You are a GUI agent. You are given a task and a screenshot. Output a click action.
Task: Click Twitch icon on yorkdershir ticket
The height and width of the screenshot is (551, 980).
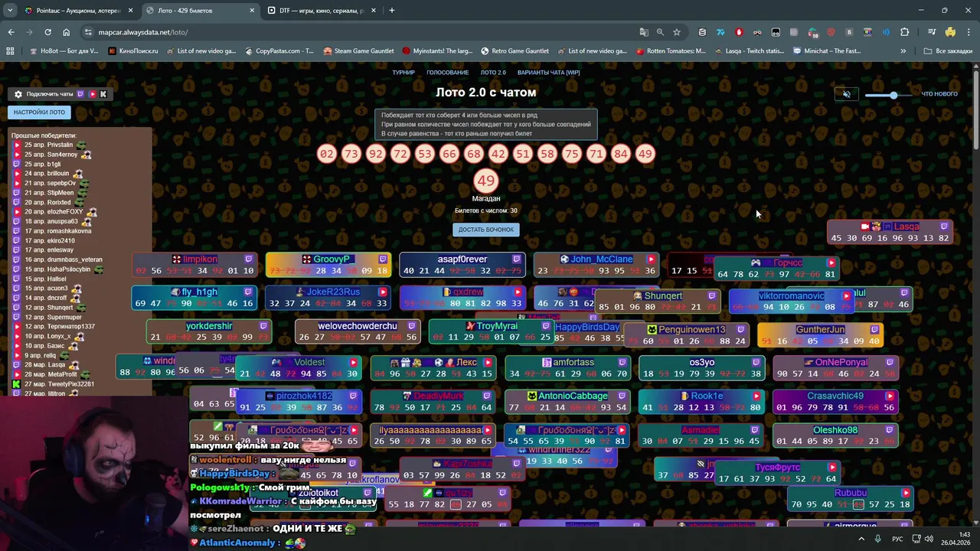click(263, 326)
